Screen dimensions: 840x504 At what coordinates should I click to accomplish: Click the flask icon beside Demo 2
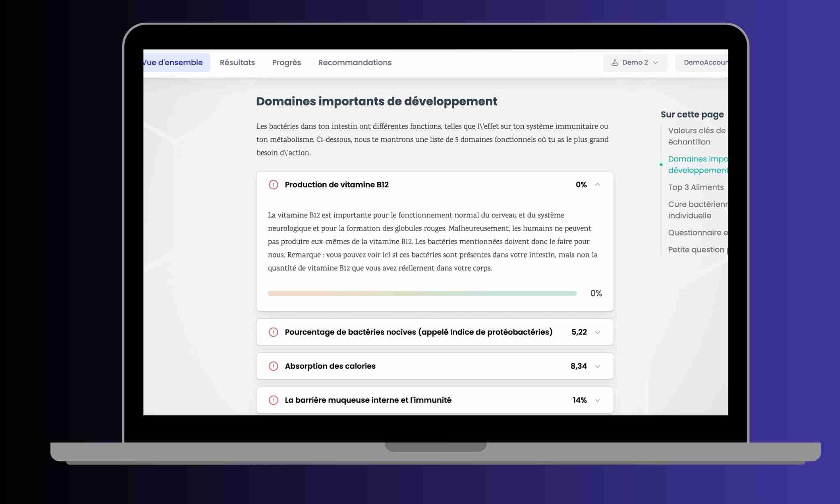(x=615, y=63)
